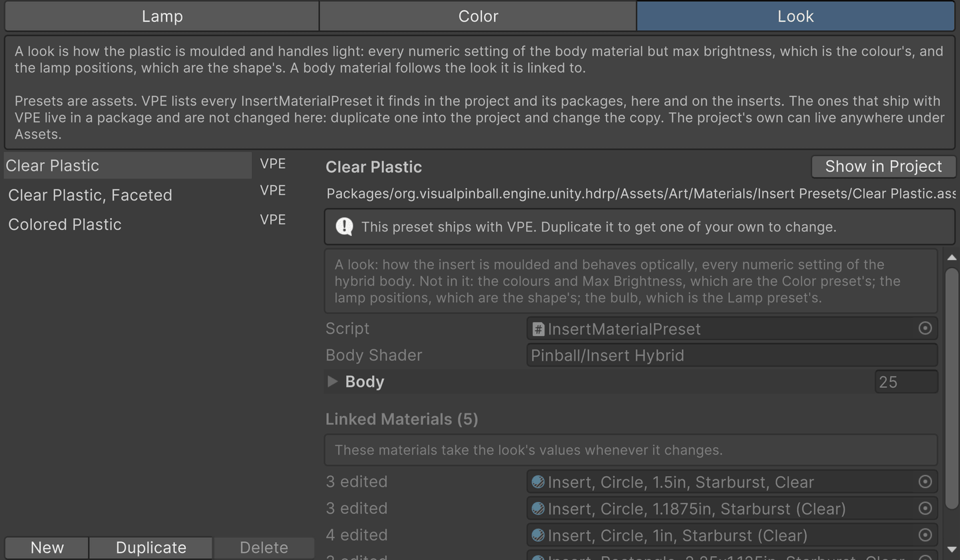Click the Script object field InsertMaterialPreset
960x560 pixels.
click(x=732, y=329)
